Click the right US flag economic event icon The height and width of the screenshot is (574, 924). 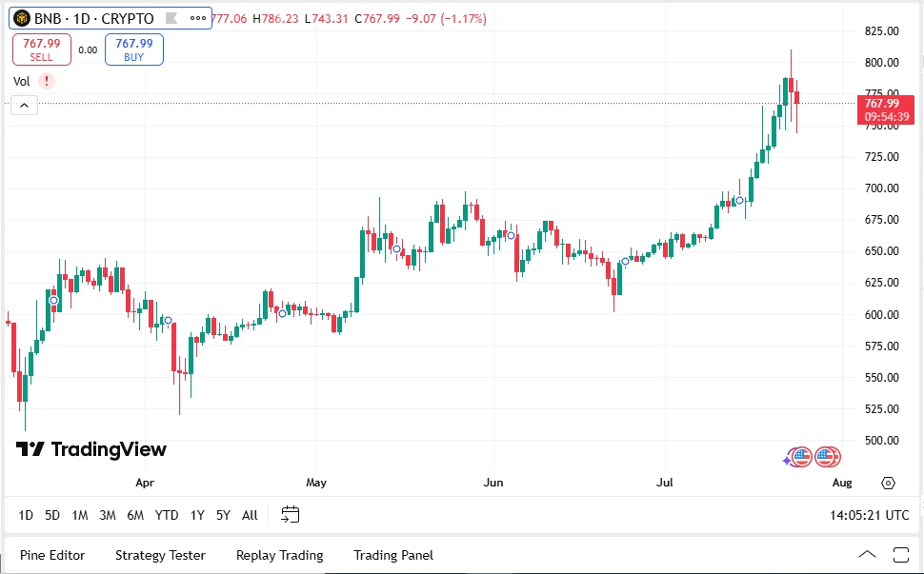click(x=828, y=456)
